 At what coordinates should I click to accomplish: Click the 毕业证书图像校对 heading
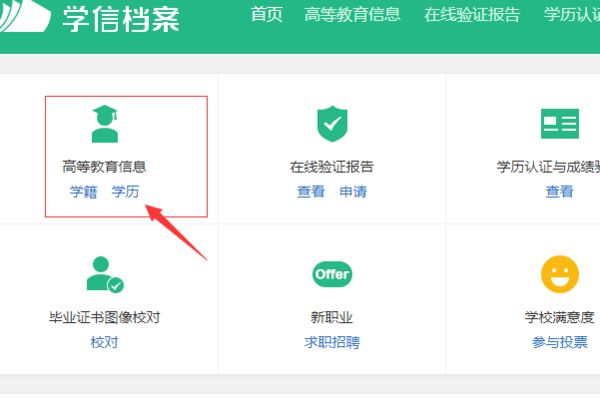[x=104, y=317]
